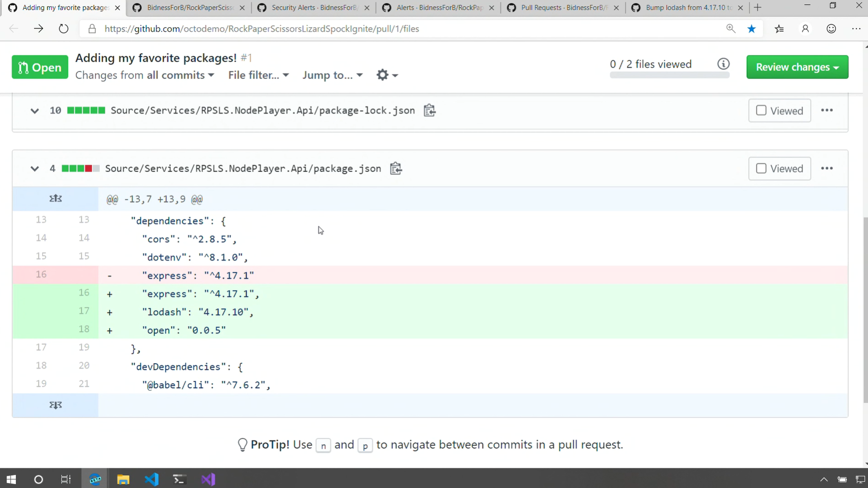Switch to the Security Alerts tab
This screenshot has width=868, height=488.
314,8
